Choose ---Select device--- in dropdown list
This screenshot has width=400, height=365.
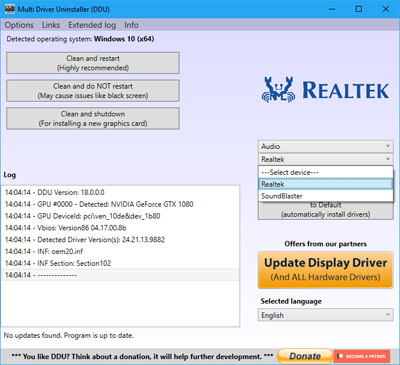click(x=325, y=172)
